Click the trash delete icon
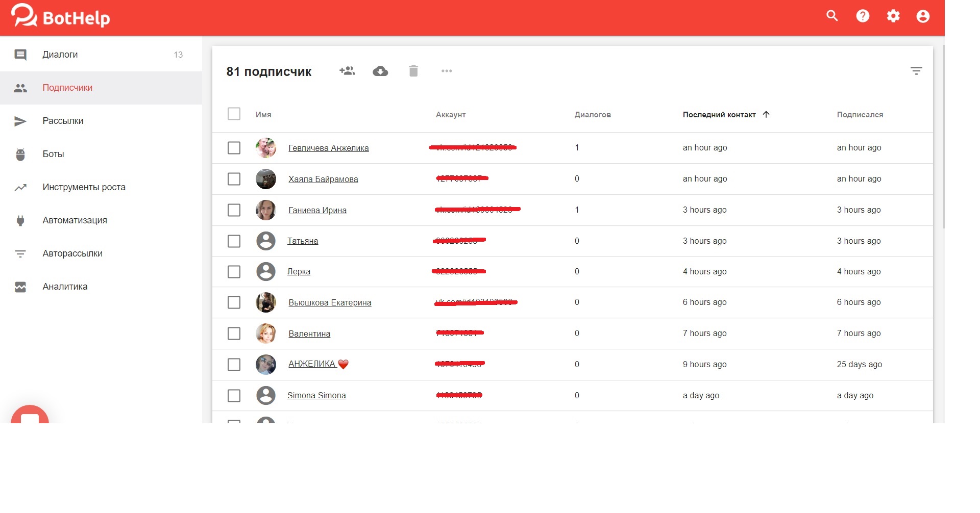This screenshot has width=980, height=513. coord(413,71)
